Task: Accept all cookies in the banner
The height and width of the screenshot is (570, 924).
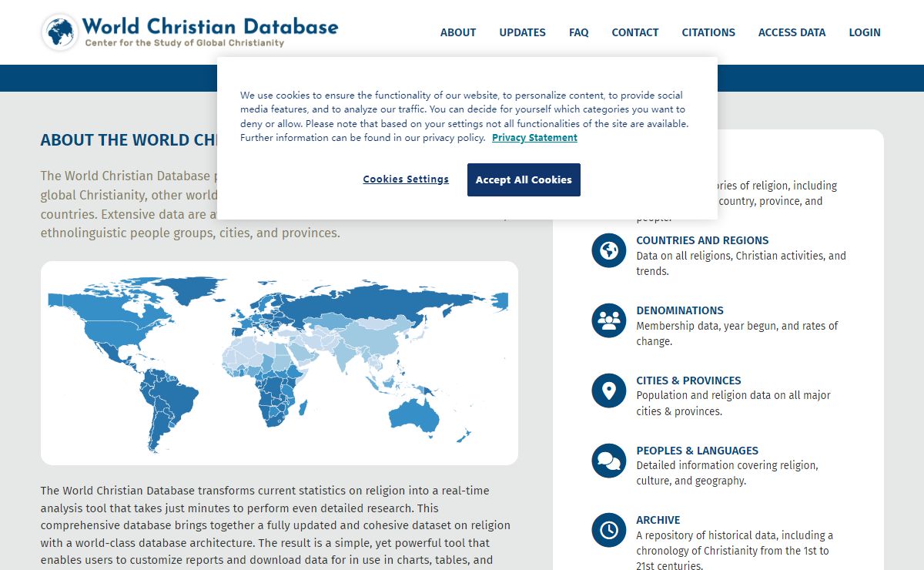Action: point(524,179)
